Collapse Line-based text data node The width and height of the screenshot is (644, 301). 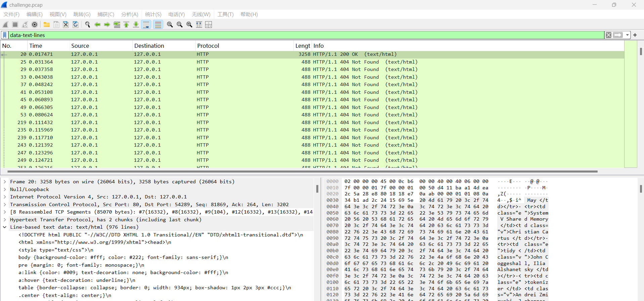click(5, 227)
